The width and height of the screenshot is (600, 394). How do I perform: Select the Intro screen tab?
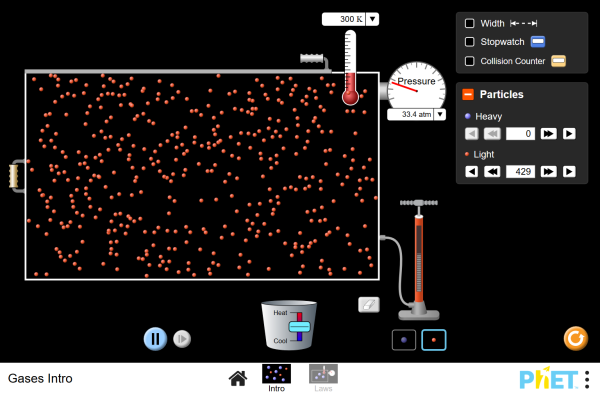point(276,378)
